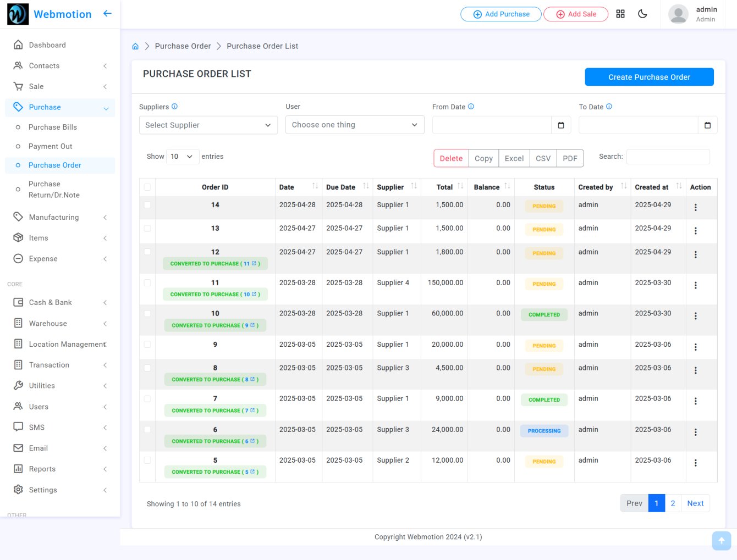Image resolution: width=737 pixels, height=560 pixels.
Task: Open Purchase Bills from the sidebar
Action: tap(53, 127)
